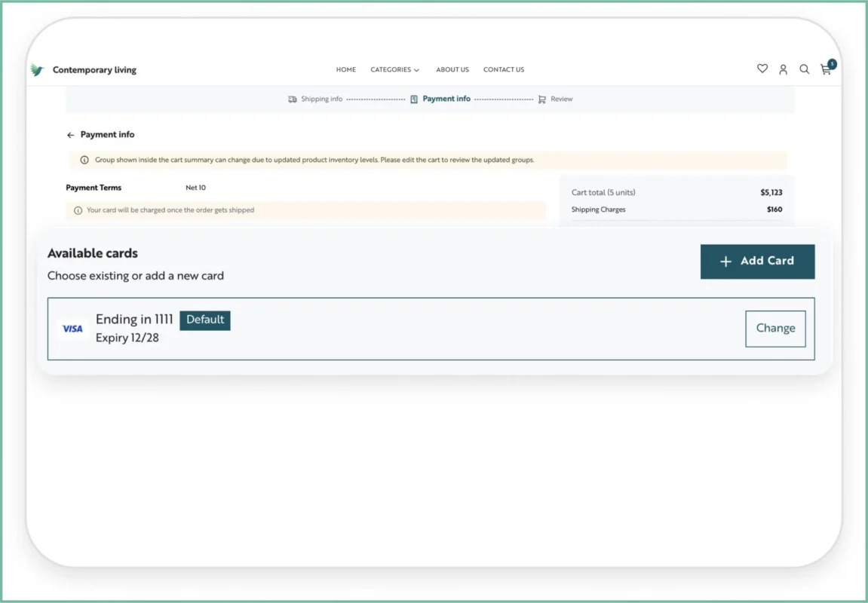Click the back arrow beside Payment info
Image resolution: width=868 pixels, height=603 pixels.
click(71, 135)
